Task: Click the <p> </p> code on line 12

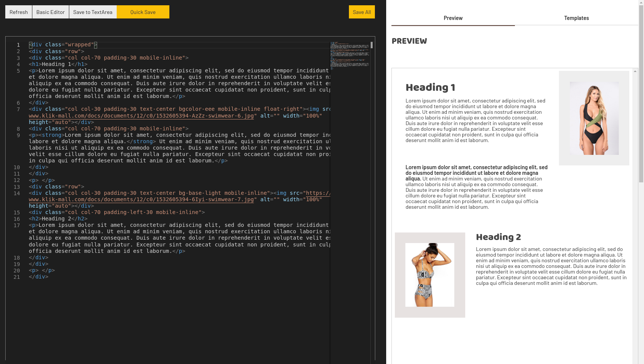Action: (42, 180)
